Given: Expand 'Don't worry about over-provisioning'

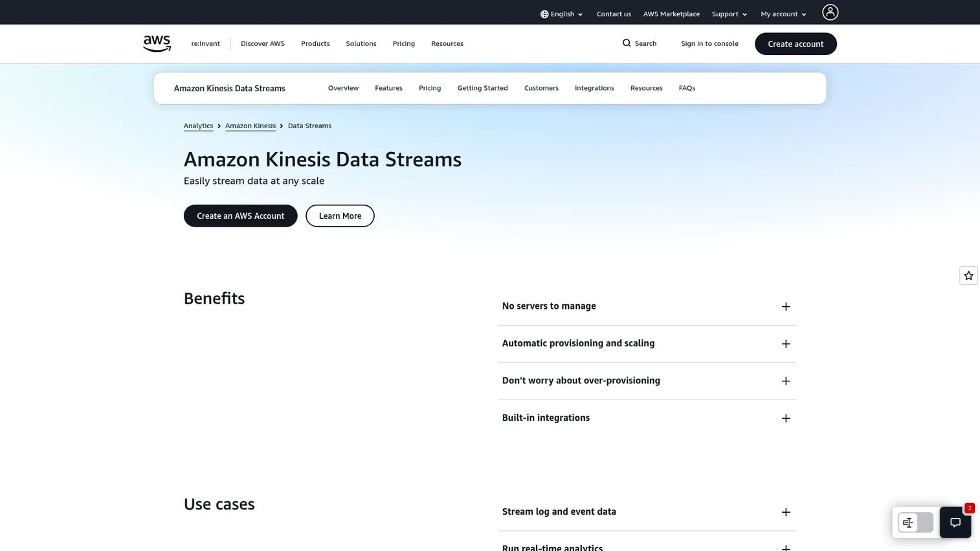Looking at the screenshot, I should [x=647, y=381].
